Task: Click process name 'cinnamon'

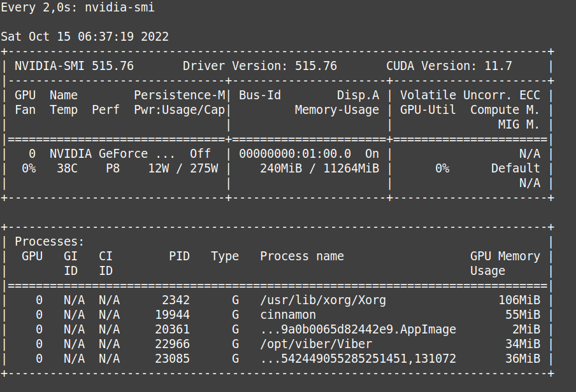Action: pyautogui.click(x=288, y=315)
